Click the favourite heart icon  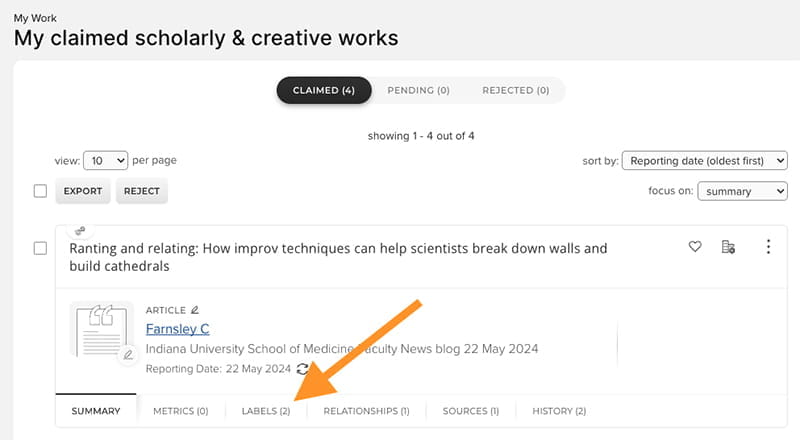point(695,247)
